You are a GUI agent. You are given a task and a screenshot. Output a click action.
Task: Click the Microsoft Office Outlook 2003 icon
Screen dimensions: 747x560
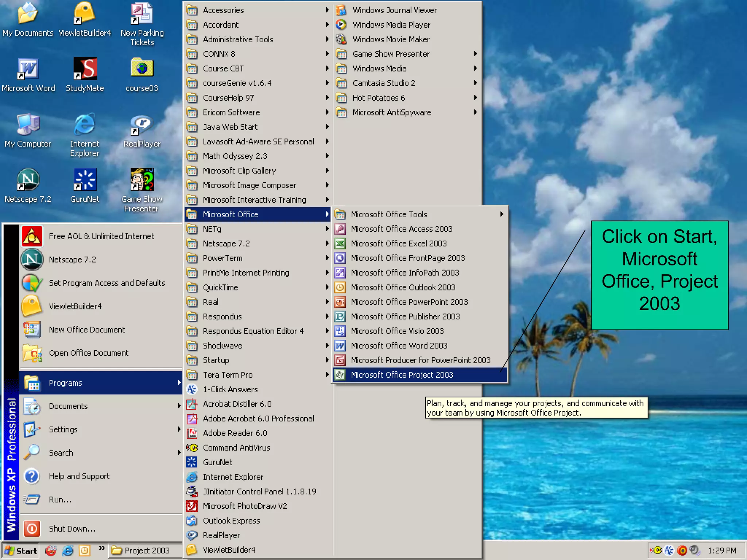tap(340, 287)
